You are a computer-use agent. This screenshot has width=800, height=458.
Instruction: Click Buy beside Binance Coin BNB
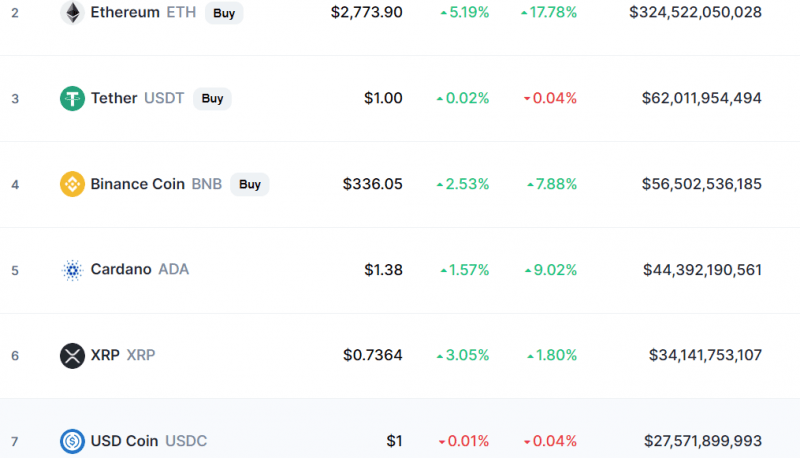250,184
